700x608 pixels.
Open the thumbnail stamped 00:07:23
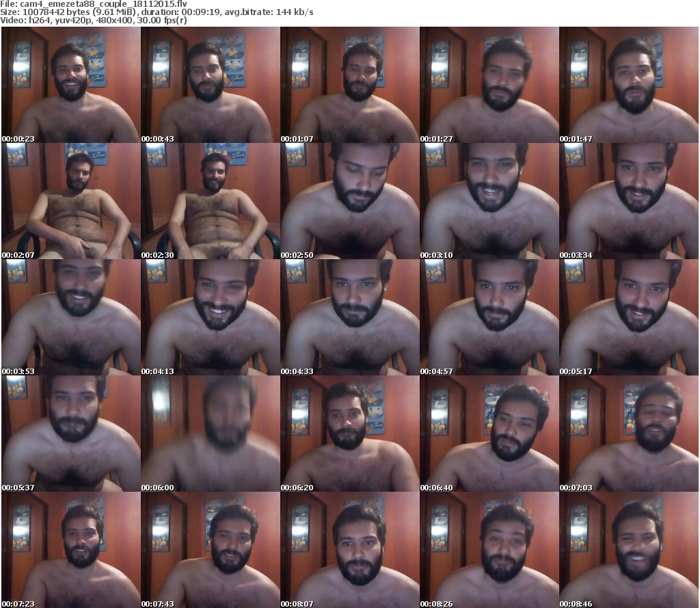coord(71,550)
